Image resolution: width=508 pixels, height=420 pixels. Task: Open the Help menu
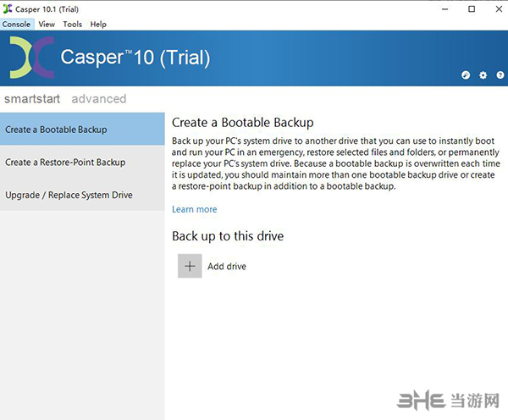click(x=98, y=25)
